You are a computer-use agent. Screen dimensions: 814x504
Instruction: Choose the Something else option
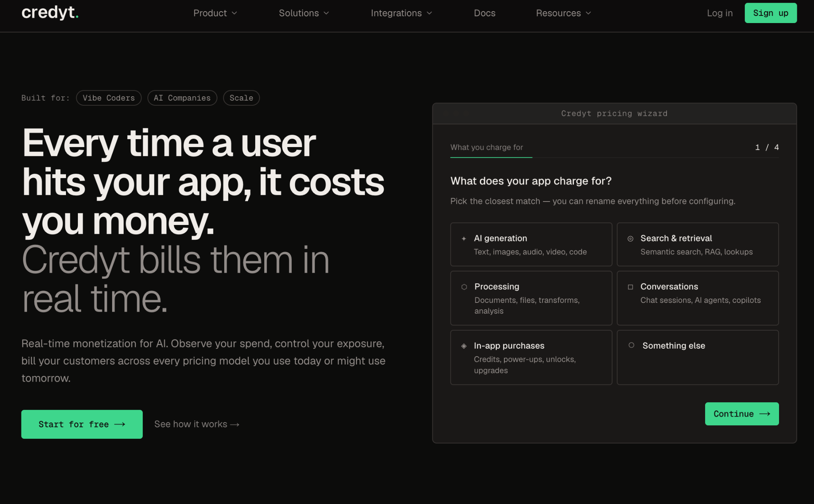click(x=698, y=357)
